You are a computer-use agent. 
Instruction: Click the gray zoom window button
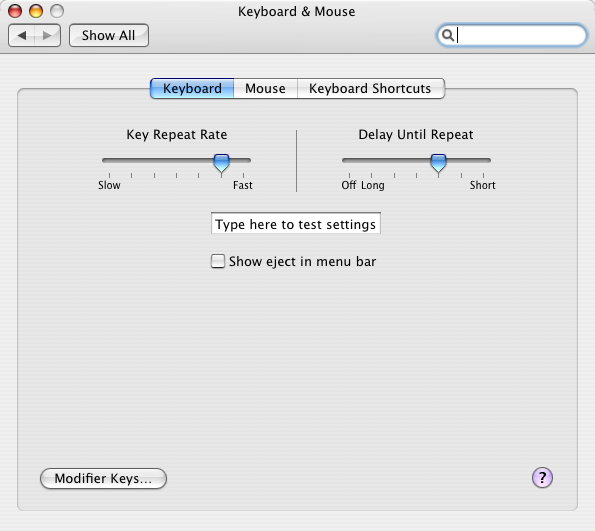tap(57, 11)
